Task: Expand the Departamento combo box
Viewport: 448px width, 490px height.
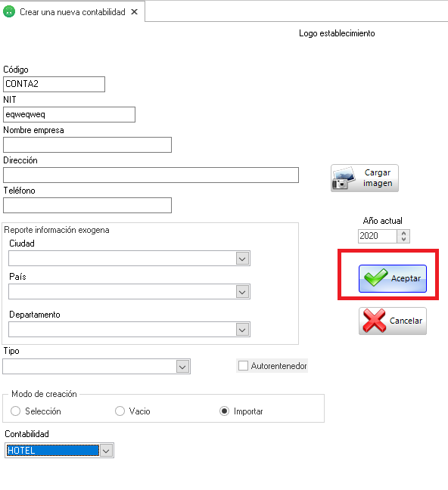Action: pyautogui.click(x=242, y=330)
